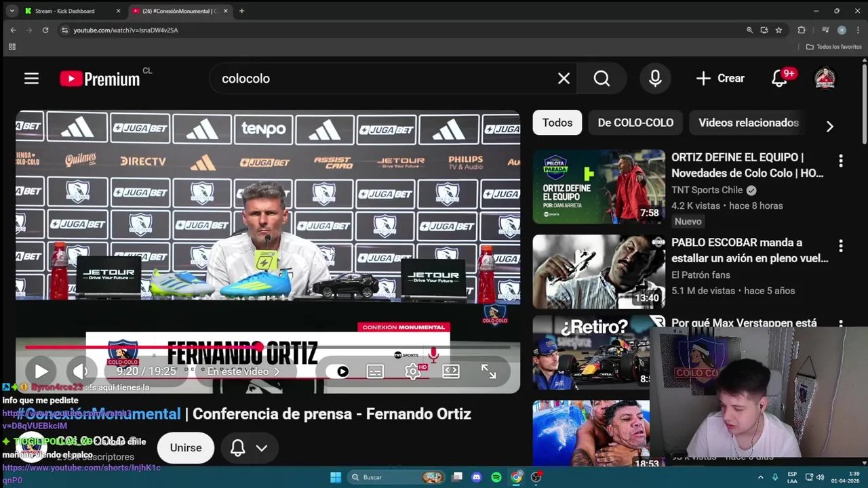Open the Crear upload menu
This screenshot has height=488, width=868.
(x=720, y=79)
